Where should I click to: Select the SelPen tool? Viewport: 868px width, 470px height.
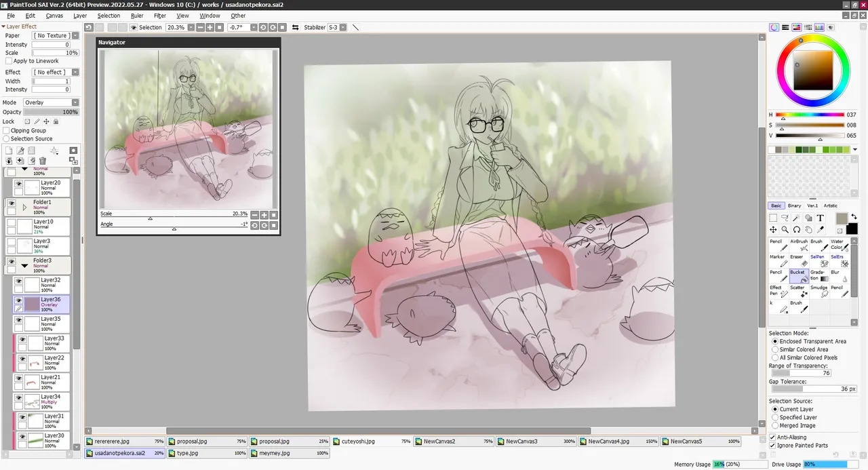coord(818,260)
